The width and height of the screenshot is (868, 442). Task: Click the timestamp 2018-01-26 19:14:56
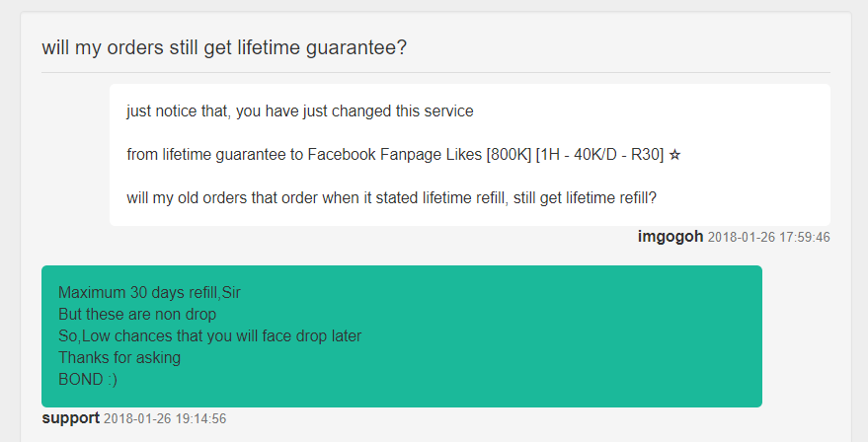[x=165, y=418]
